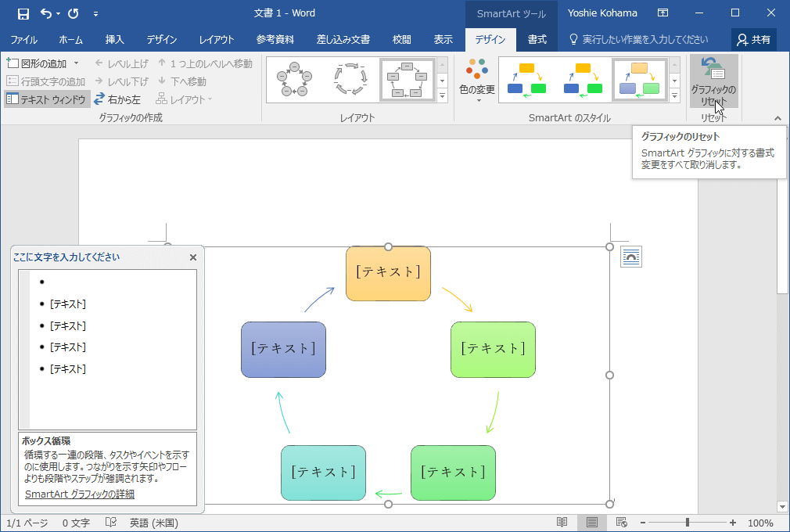This screenshot has height=532, width=790.
Task: Switch to the 校閲 tab
Action: coord(401,39)
